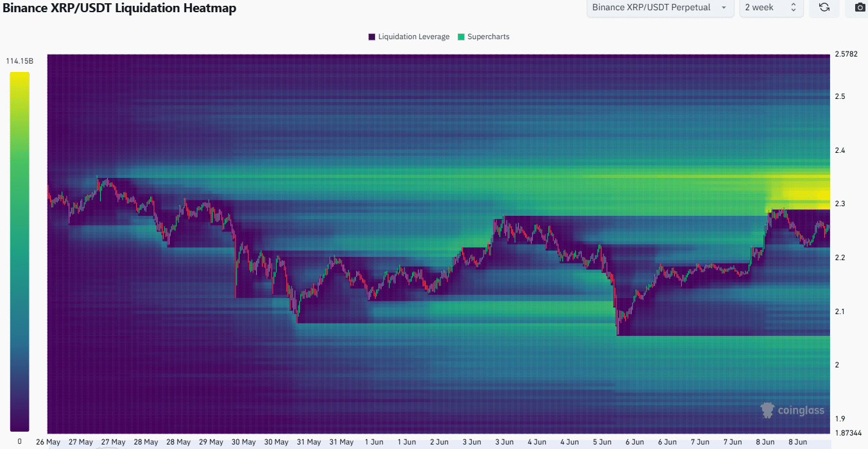Click the 0 scale minimum label
Viewport: 868px width, 449px height.
point(19,442)
